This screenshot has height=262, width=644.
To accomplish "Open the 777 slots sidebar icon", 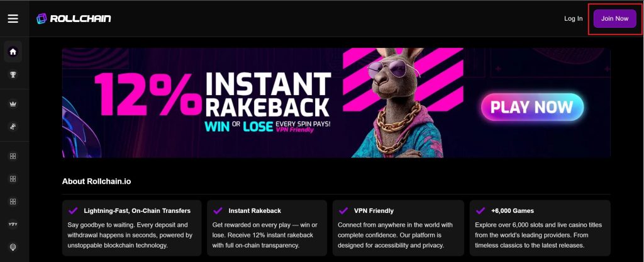I will (13, 224).
